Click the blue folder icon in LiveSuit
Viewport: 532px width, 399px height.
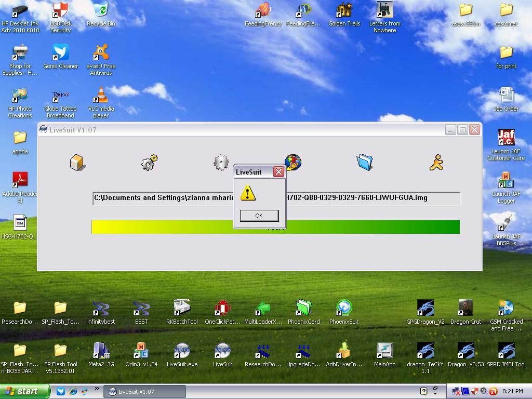click(365, 163)
